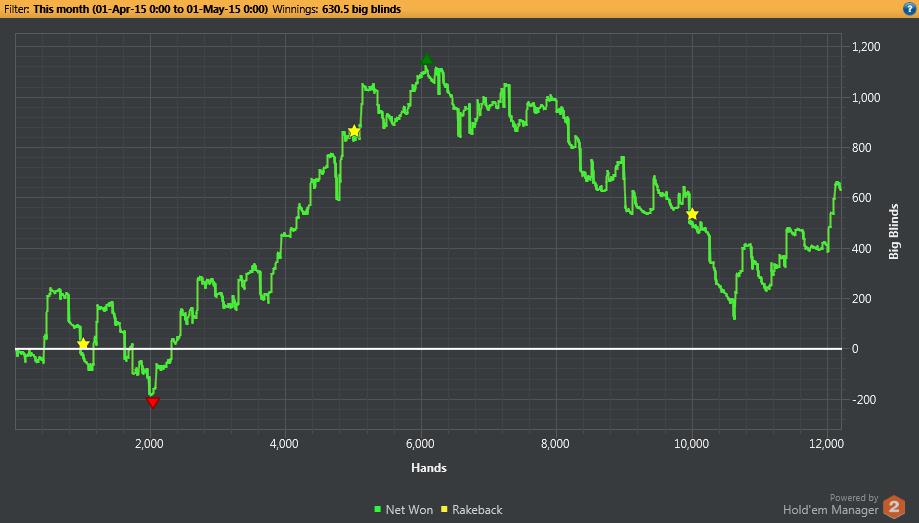Click the filter date range text

click(151, 9)
